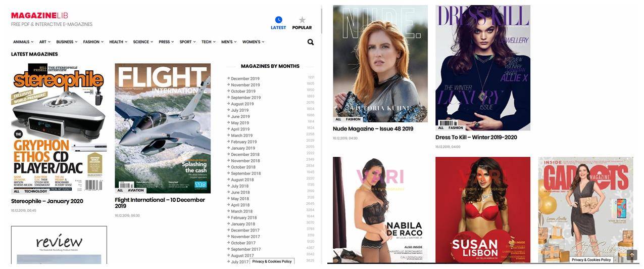Expand the Tech menu

pos(208,42)
